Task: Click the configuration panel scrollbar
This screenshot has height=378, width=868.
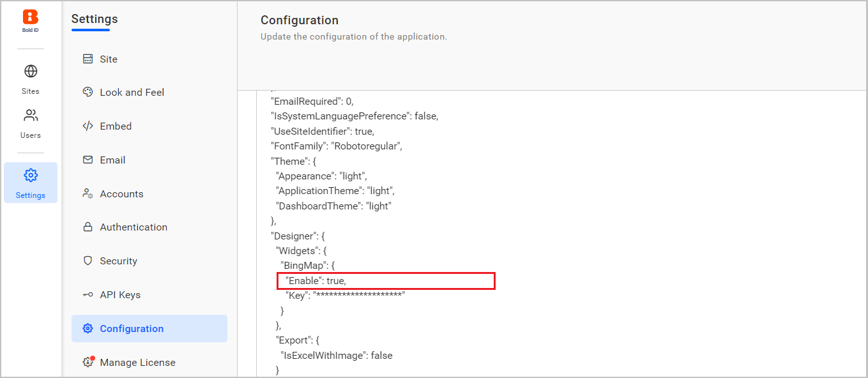Action: coord(864,192)
